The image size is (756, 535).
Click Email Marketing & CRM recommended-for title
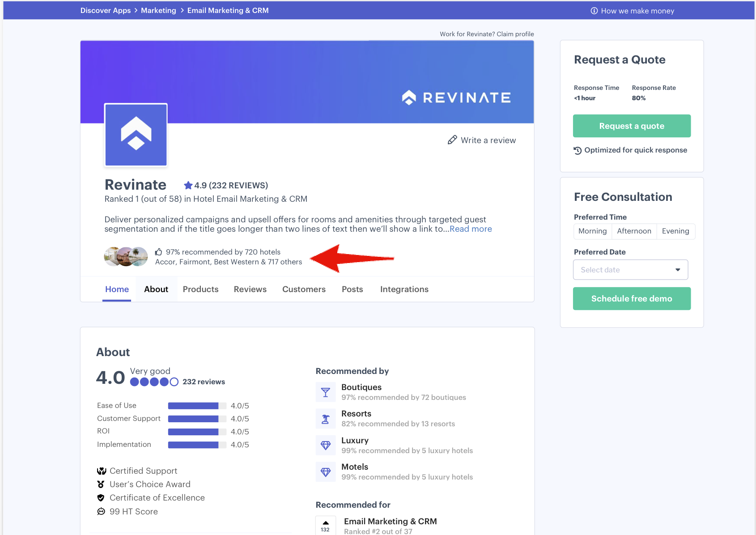point(391,522)
